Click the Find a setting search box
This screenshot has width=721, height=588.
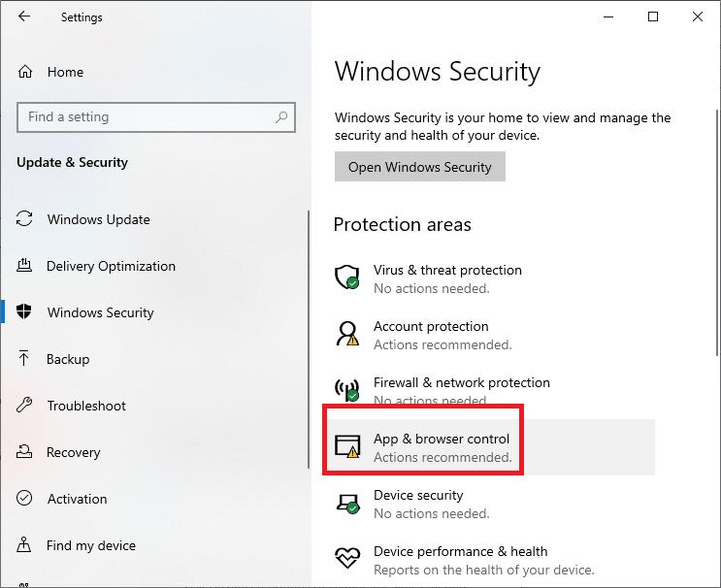[146, 117]
